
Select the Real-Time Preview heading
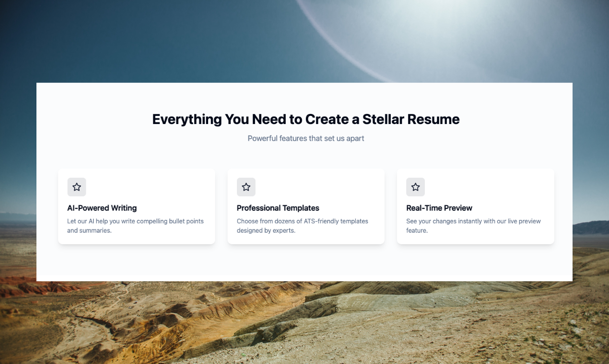coord(439,208)
